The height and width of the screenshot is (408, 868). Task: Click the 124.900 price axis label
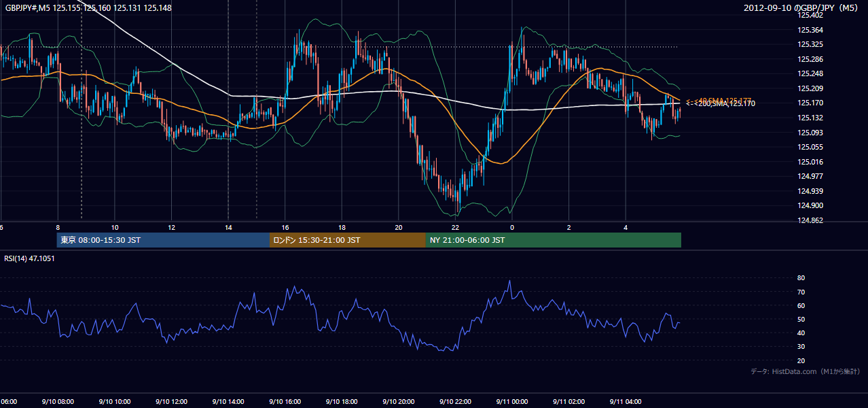point(810,205)
